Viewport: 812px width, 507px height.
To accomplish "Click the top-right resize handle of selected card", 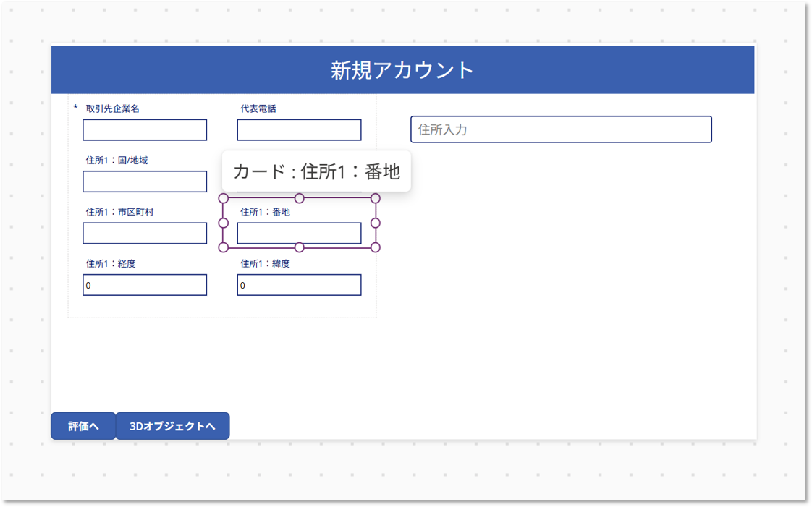I will (x=376, y=198).
